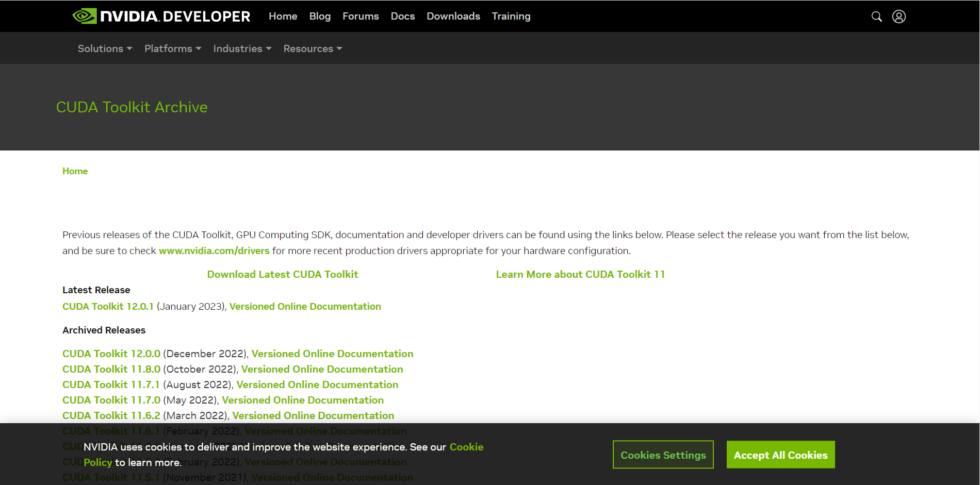
Task: Click the Cookies Settings button
Action: (x=663, y=455)
